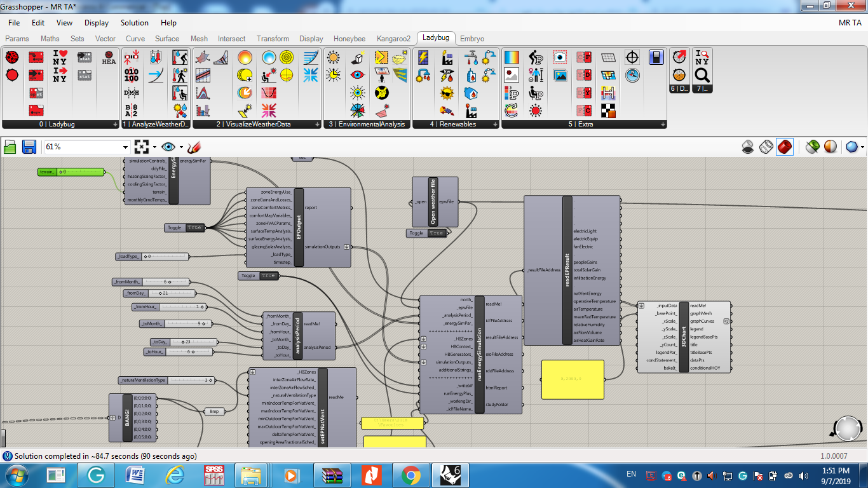Click the Ladybug bug component icon
The image size is (868, 488).
(12, 57)
